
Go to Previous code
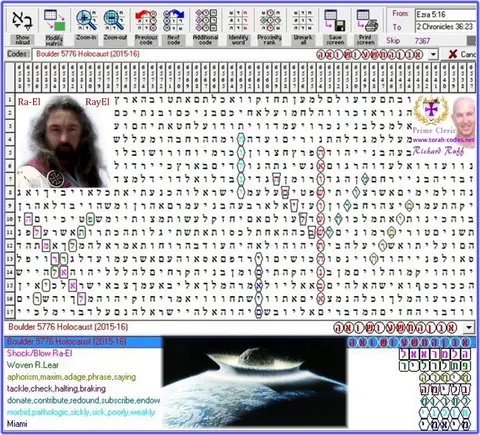[x=146, y=21]
